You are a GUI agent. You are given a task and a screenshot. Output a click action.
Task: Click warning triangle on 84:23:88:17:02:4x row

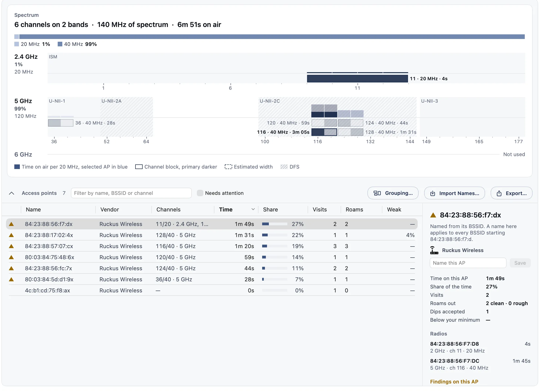click(11, 235)
